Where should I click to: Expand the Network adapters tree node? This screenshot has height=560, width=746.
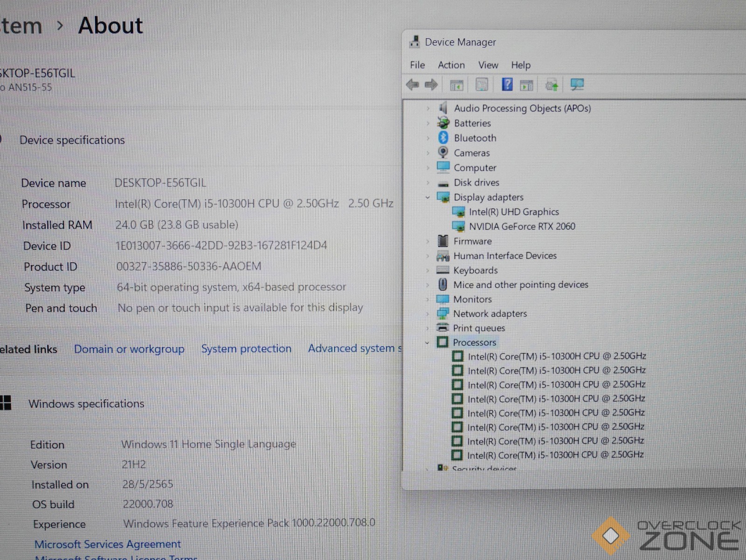coord(428,314)
